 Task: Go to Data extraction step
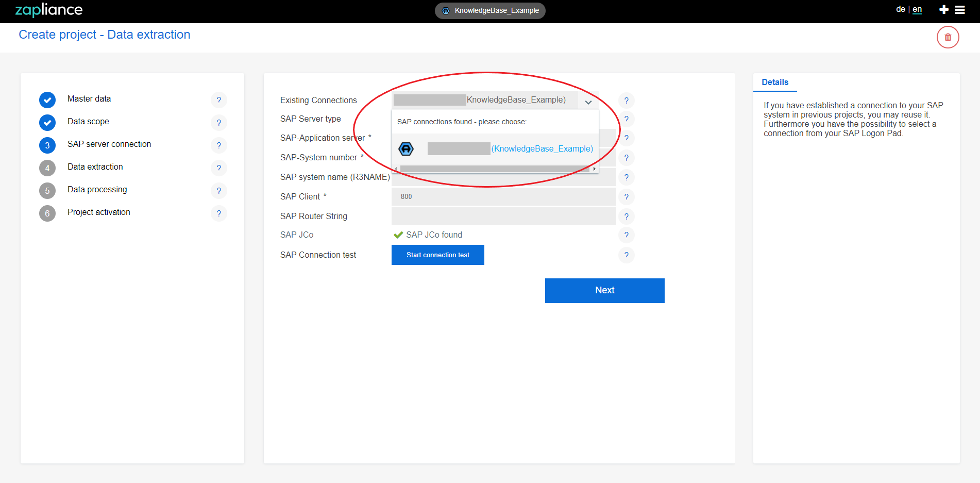click(95, 167)
